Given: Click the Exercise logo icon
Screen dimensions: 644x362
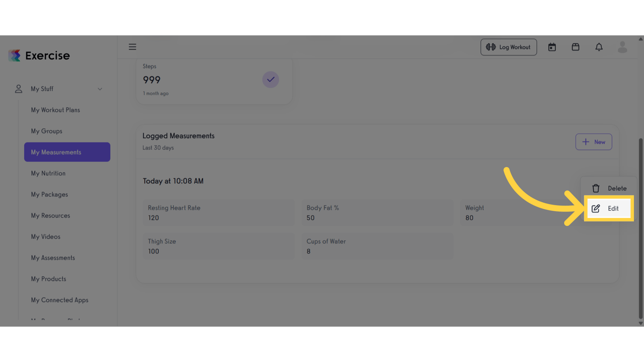Looking at the screenshot, I should [x=15, y=56].
